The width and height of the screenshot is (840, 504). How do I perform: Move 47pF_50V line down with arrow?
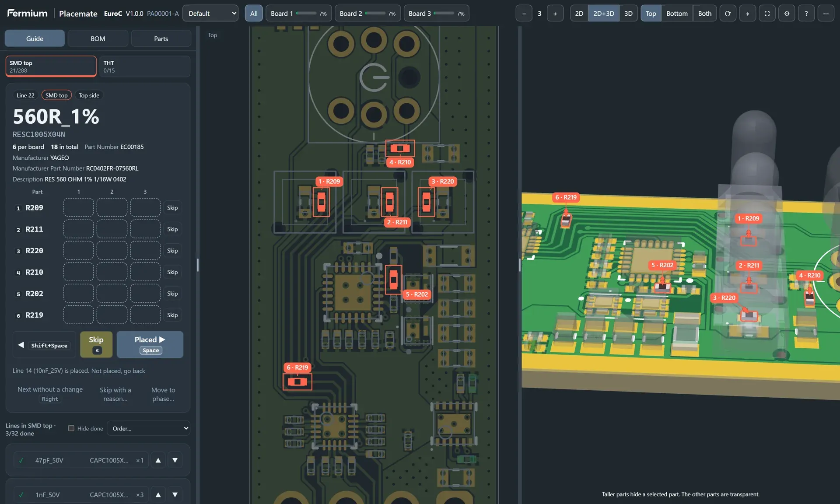point(175,460)
